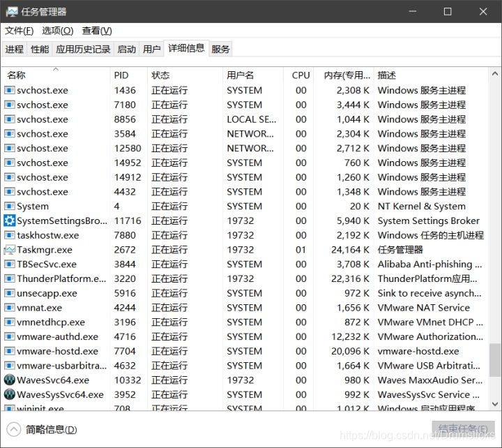Click description System Settings Broker
The image size is (502, 448).
[x=428, y=221]
